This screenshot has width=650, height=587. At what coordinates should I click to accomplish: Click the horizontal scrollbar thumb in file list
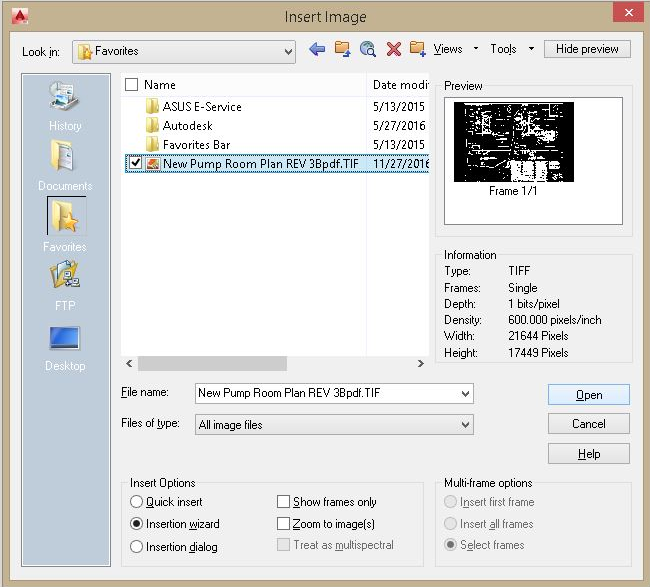click(212, 364)
